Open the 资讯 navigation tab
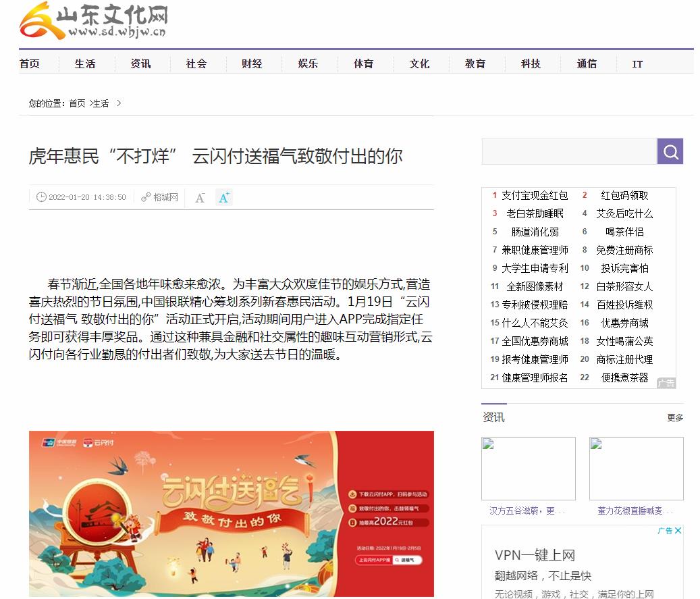The image size is (700, 599). pyautogui.click(x=140, y=64)
